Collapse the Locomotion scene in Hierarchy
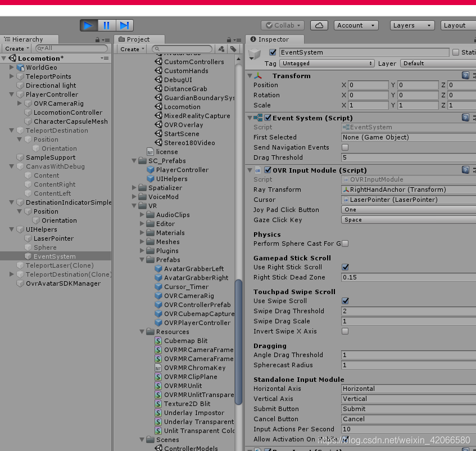 click(4, 58)
